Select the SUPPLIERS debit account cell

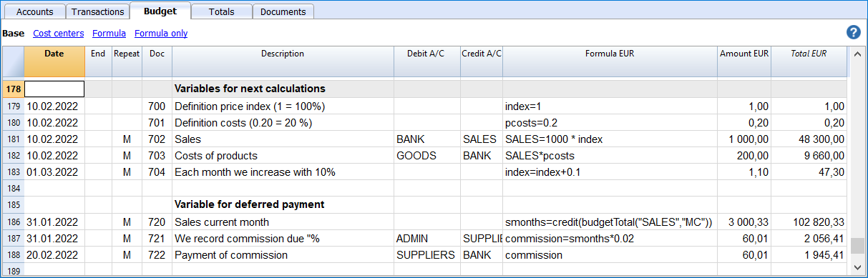pyautogui.click(x=427, y=255)
